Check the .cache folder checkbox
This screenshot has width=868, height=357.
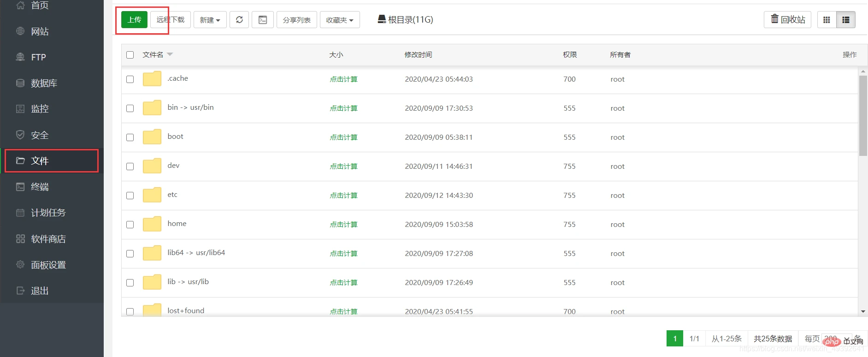(130, 79)
